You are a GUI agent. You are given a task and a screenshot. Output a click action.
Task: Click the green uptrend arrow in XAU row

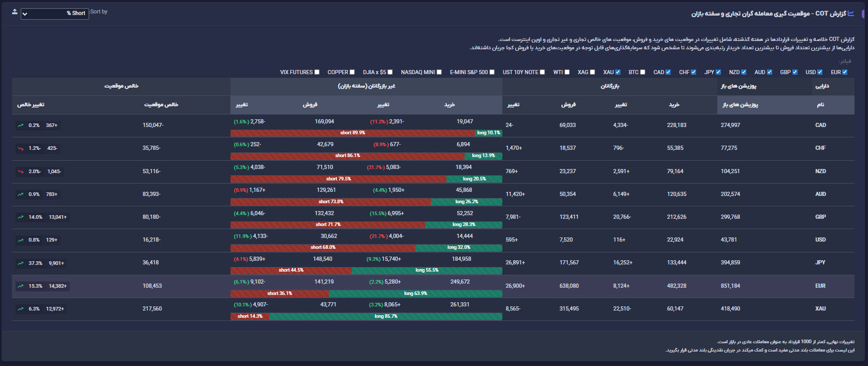coord(20,309)
